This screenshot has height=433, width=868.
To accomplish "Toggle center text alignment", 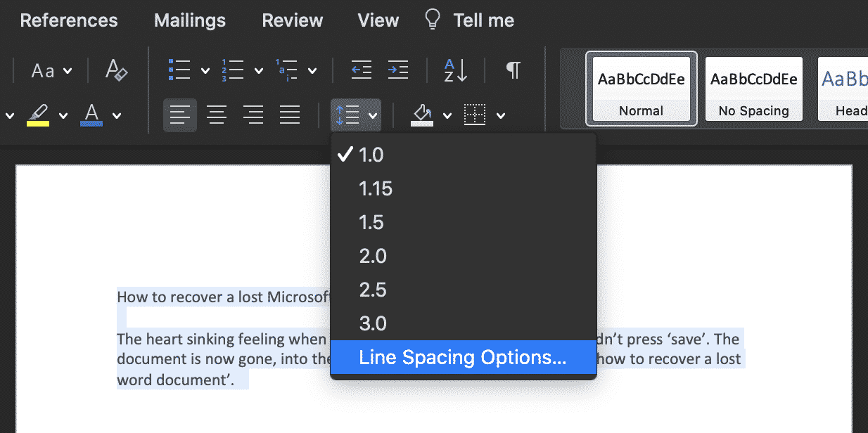I will click(x=217, y=115).
